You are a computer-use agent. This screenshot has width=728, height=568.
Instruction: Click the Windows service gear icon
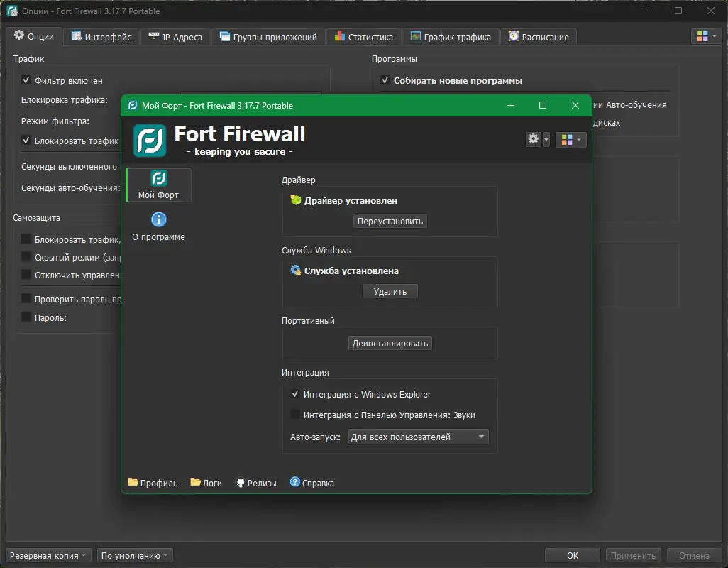pyautogui.click(x=296, y=271)
